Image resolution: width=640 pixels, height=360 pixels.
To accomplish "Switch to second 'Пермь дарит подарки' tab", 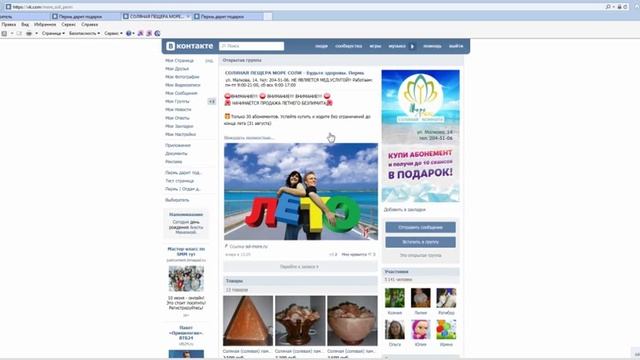I will pyautogui.click(x=228, y=16).
